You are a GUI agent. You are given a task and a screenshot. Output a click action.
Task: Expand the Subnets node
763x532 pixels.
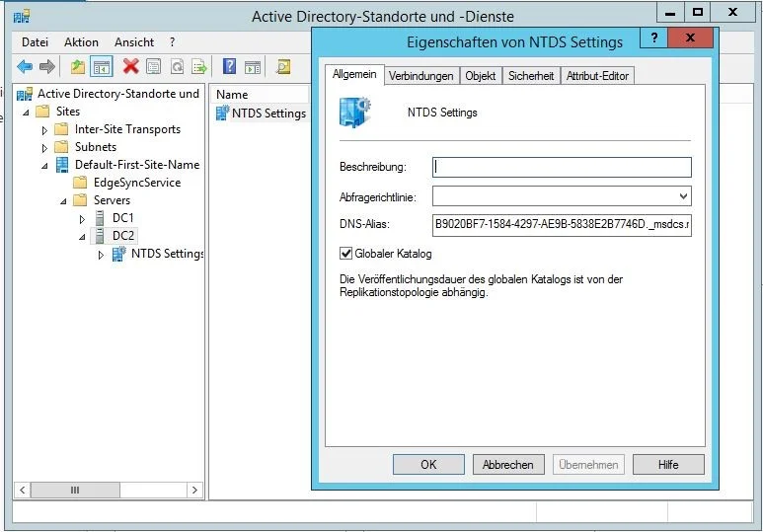[x=44, y=147]
